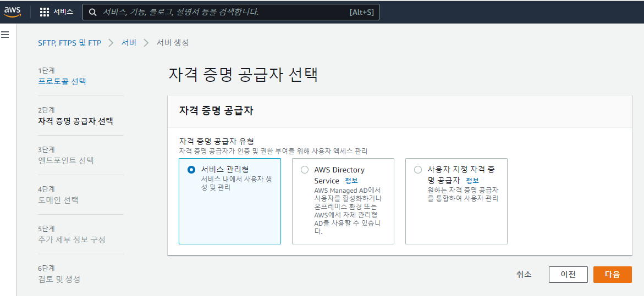Focus the AWS services search field

pos(231,12)
